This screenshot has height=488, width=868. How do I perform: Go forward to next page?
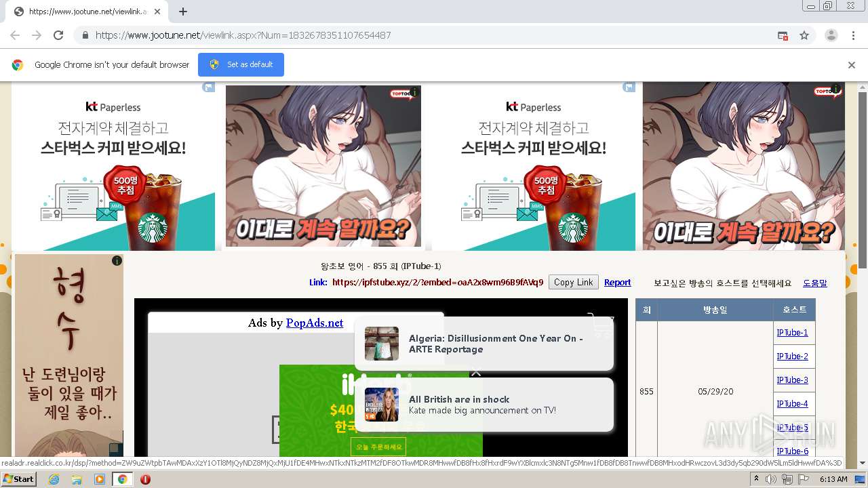point(37,35)
